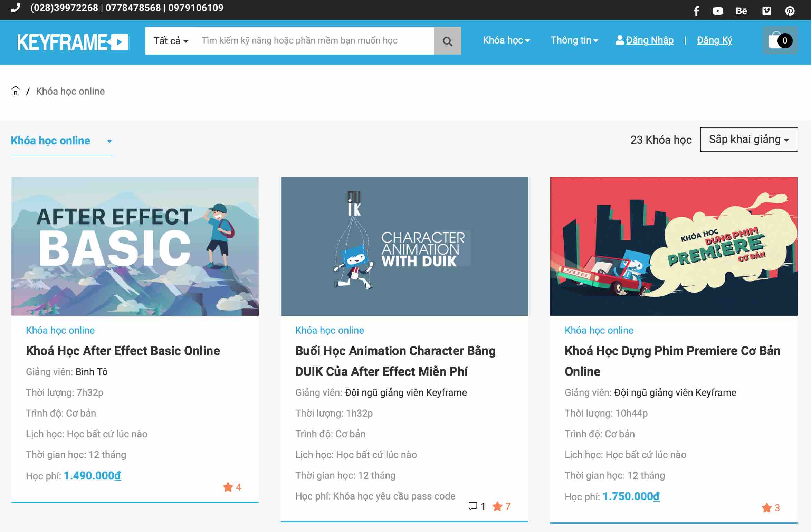Click Khóa học online label on DUIK card
Viewport: 811px width, 532px height.
click(x=330, y=330)
